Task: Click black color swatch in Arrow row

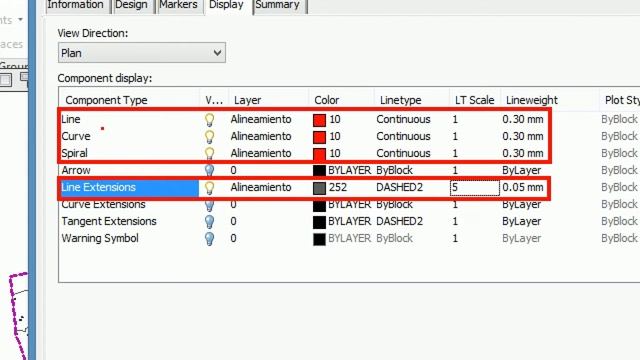Action: 319,171
